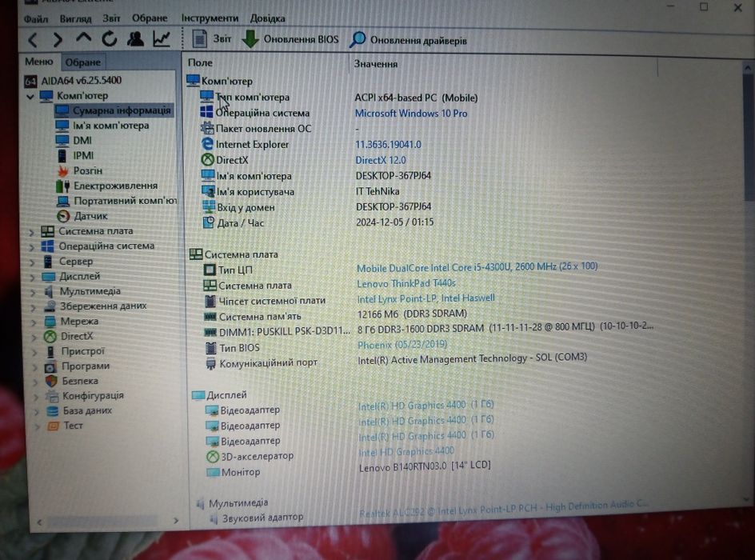Screen dimensions: 755x560
Task: Click the Програми tree icon
Action: point(50,367)
